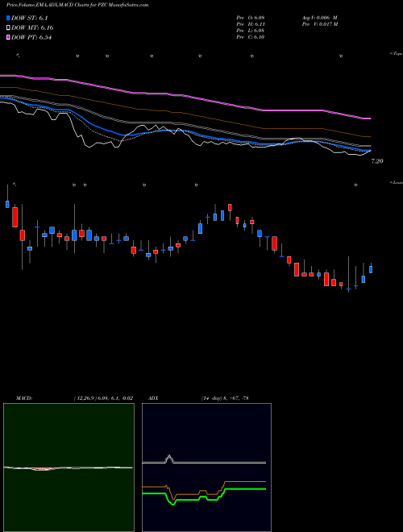Click the 'Avg V: 0.006 M' value

tap(319, 18)
